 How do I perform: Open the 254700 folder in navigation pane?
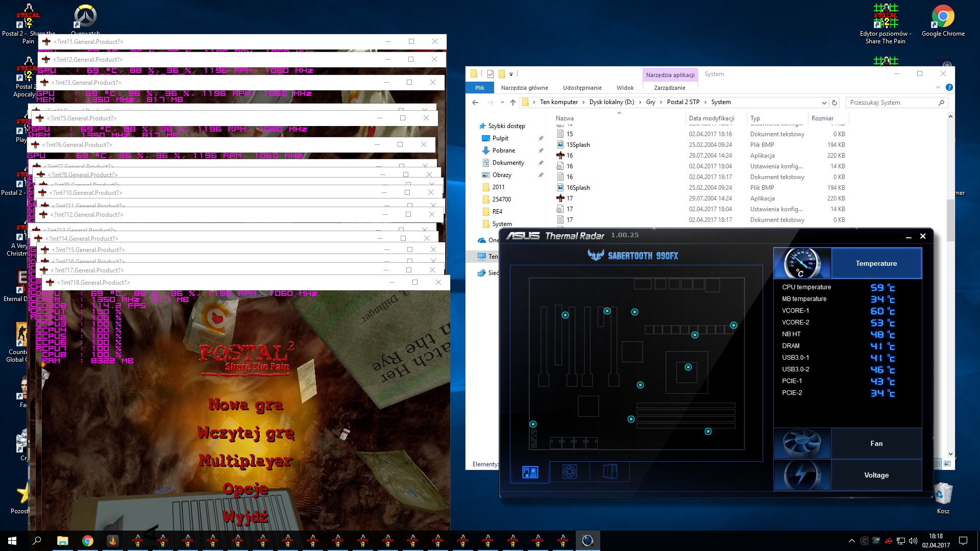[x=501, y=199]
